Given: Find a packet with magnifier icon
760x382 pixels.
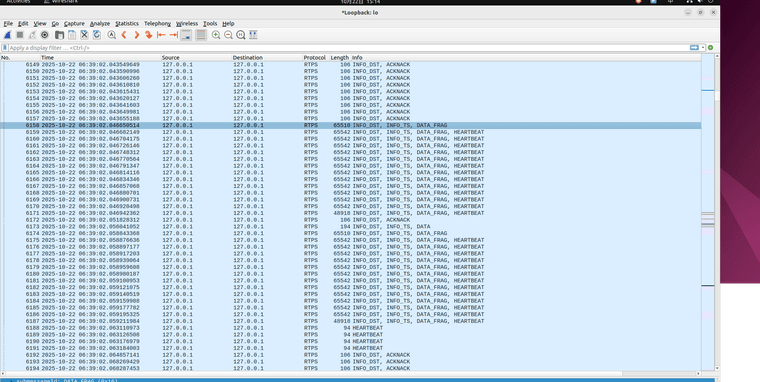Looking at the screenshot, I should point(111,35).
